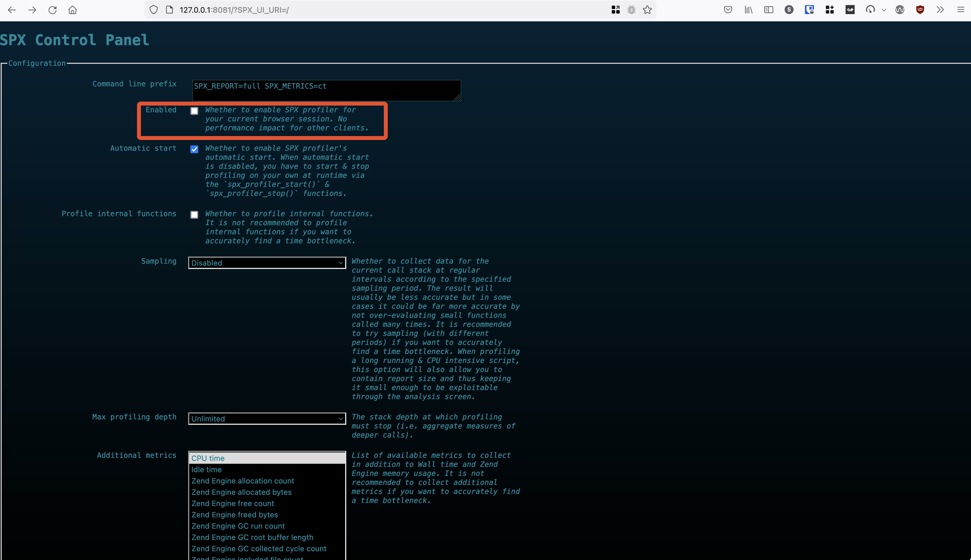
Task: Click the Sampling label
Action: click(x=158, y=261)
